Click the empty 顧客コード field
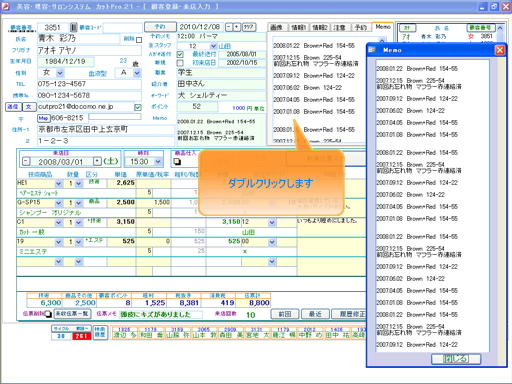Image resolution: width=512 pixels, height=384 pixels. (123, 27)
